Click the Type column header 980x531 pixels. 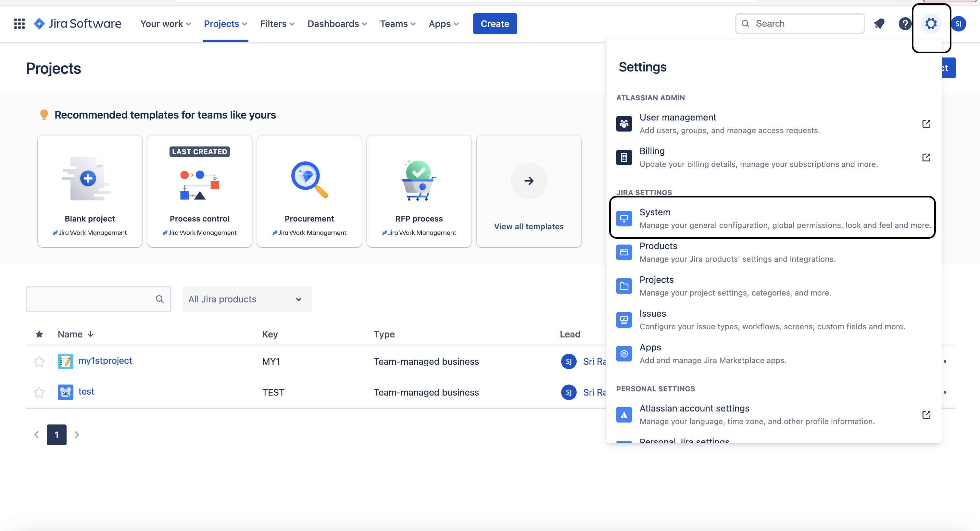point(384,334)
